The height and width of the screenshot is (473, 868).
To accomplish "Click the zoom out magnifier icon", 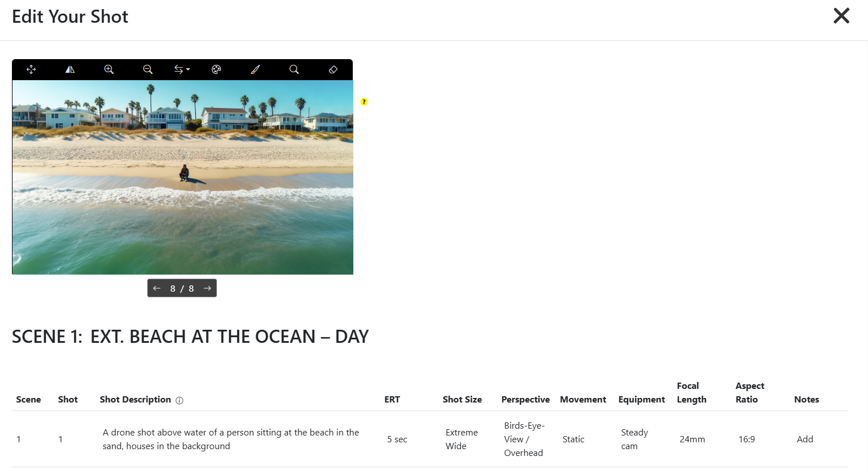I will [x=148, y=69].
